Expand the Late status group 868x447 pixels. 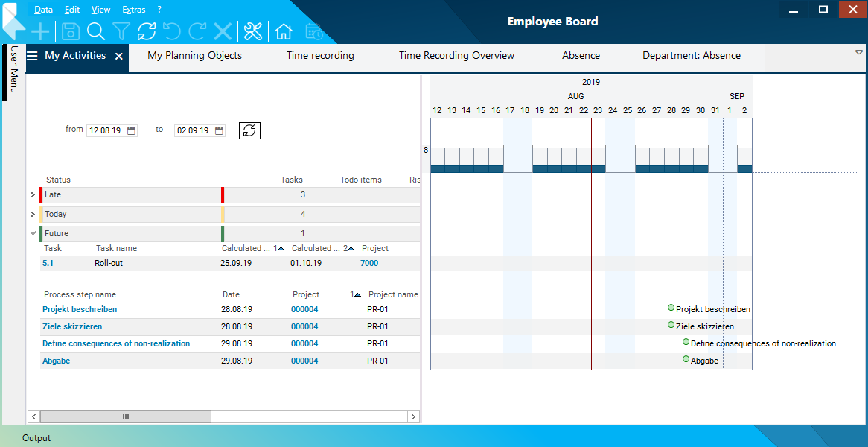coord(33,195)
